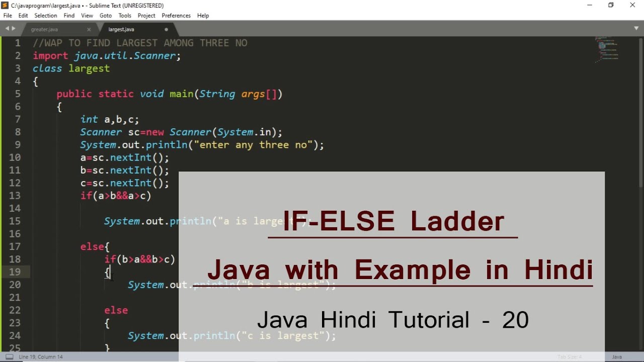This screenshot has width=644, height=362.
Task: Click 'Scanner sc=new Scanner' line
Action: click(181, 132)
